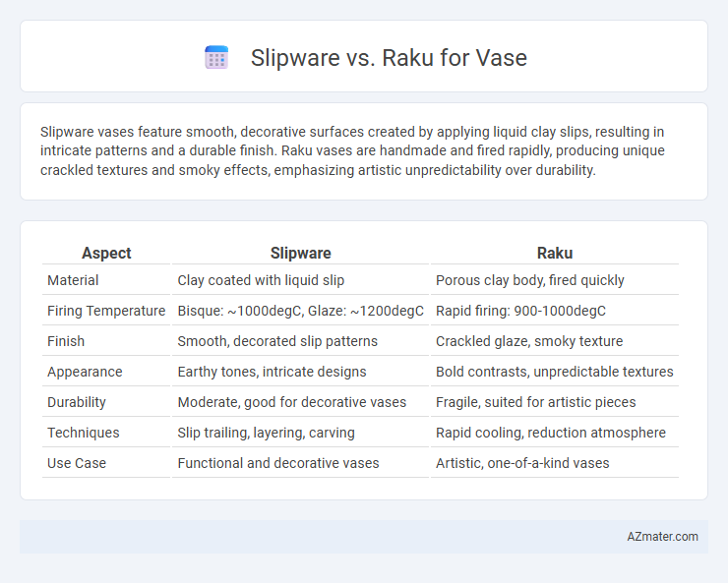Click the Durability row label
Viewport: 728px width, 583px height.
pyautogui.click(x=77, y=402)
